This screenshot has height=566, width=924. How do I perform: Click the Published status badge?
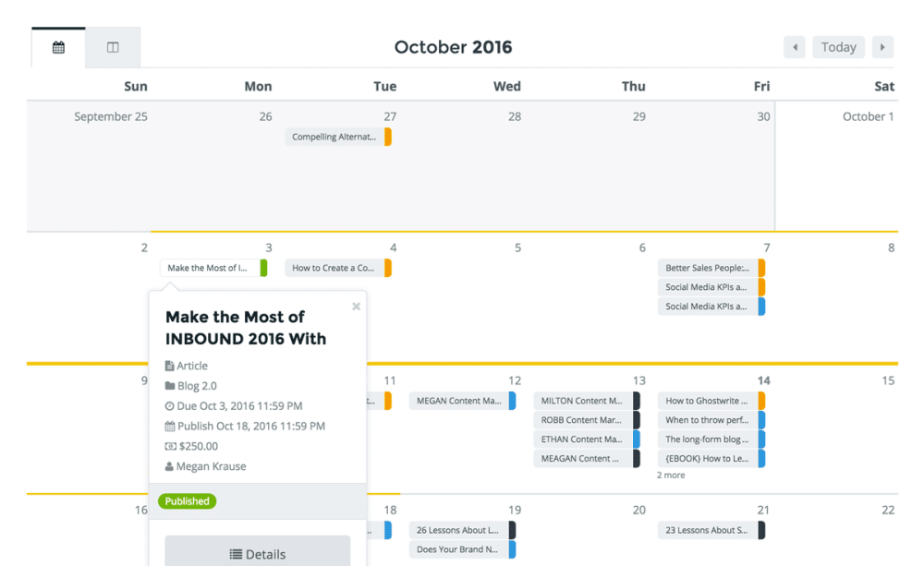(x=187, y=501)
